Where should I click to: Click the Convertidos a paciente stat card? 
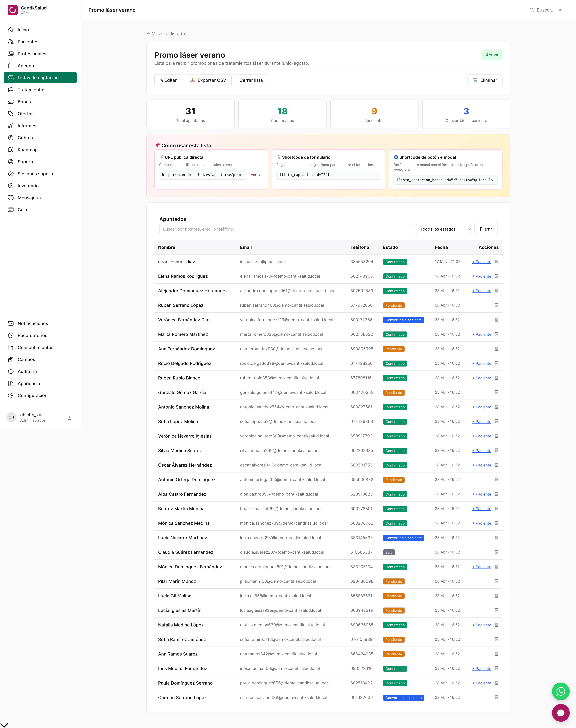[466, 114]
